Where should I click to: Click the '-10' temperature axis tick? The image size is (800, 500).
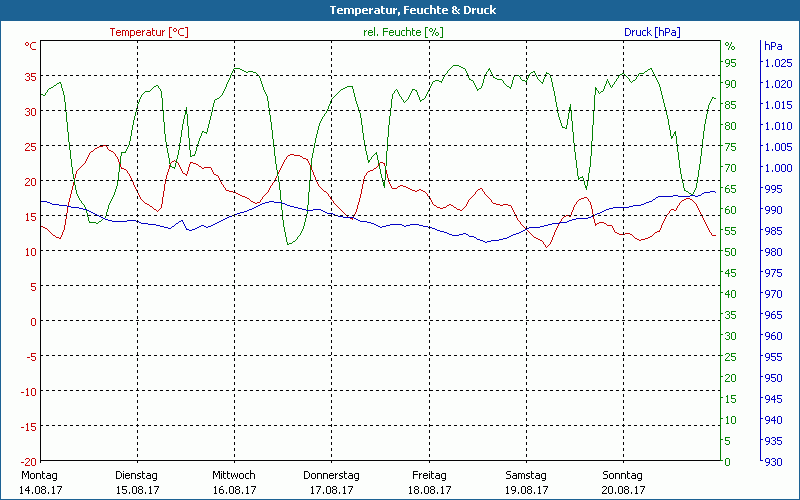tap(29, 392)
